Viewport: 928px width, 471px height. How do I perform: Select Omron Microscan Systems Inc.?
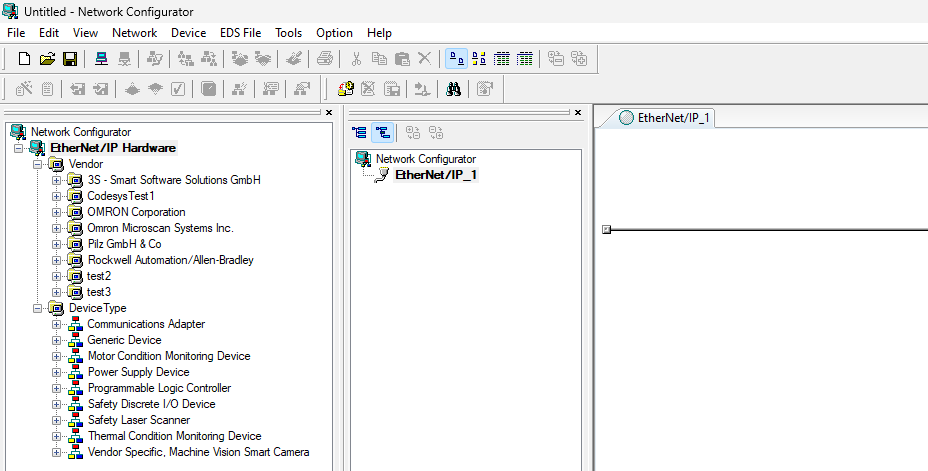point(160,228)
